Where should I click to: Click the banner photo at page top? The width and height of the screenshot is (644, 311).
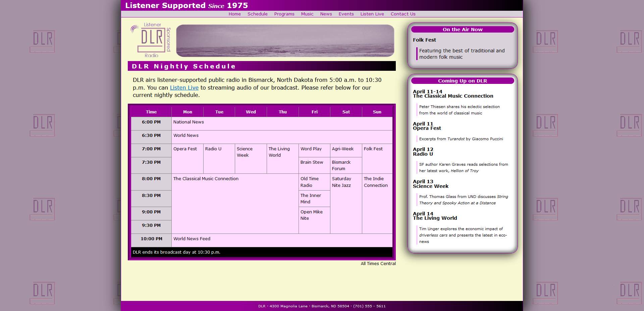(285, 40)
